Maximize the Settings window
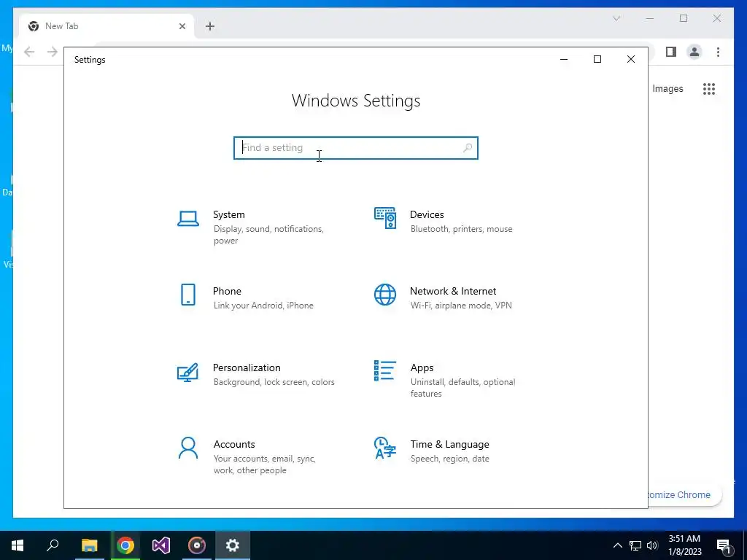747x560 pixels. pyautogui.click(x=597, y=59)
